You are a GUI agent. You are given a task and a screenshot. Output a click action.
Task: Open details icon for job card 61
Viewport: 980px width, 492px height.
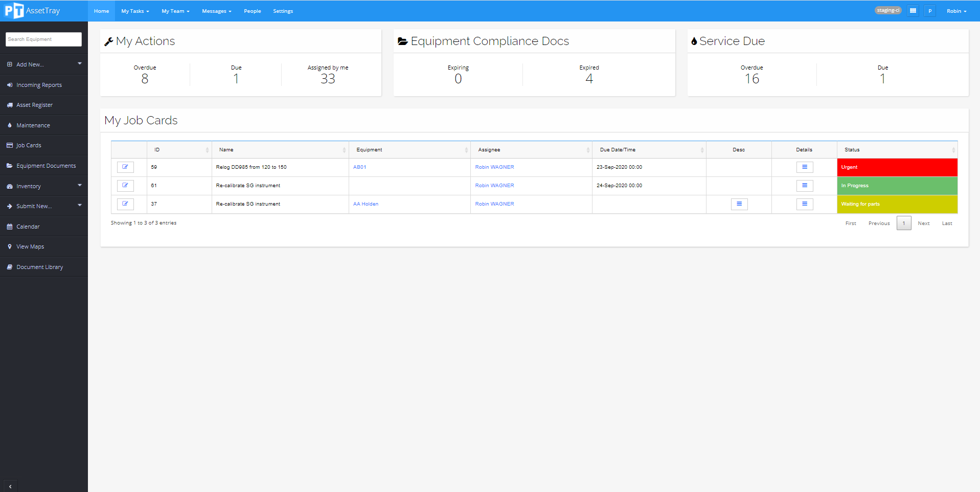coord(804,186)
